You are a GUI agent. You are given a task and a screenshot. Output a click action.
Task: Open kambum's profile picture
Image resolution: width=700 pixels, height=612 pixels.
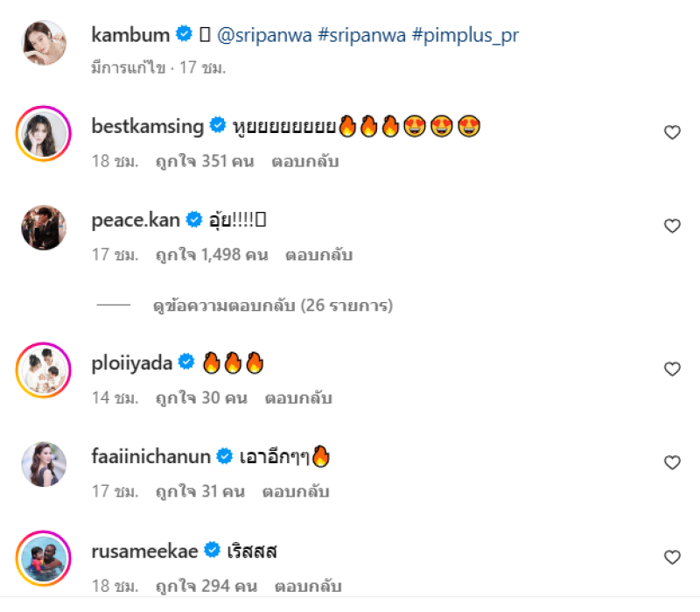pyautogui.click(x=44, y=43)
